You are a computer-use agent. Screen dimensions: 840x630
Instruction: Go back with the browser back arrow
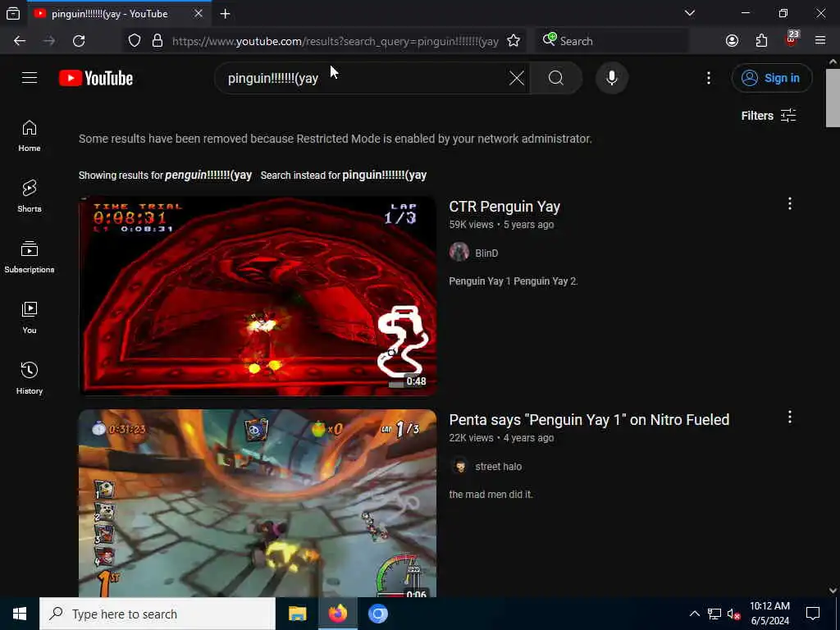[x=20, y=41]
